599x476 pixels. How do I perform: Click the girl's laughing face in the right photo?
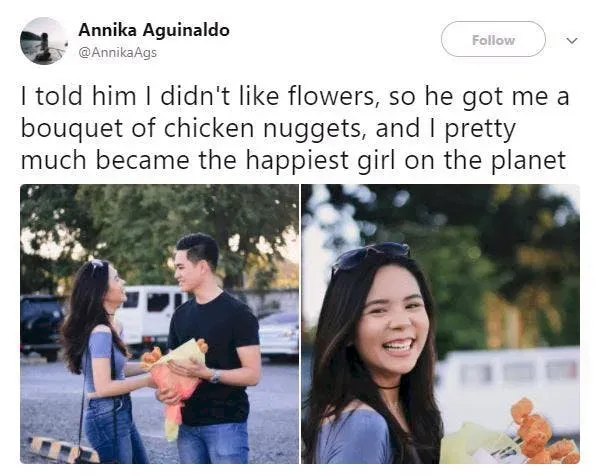[393, 321]
